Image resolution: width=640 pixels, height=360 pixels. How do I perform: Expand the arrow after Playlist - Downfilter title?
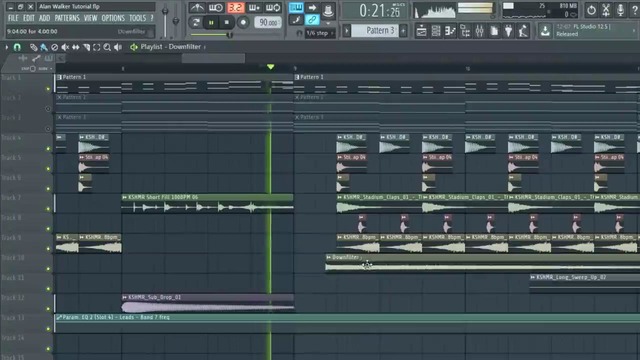(x=204, y=47)
